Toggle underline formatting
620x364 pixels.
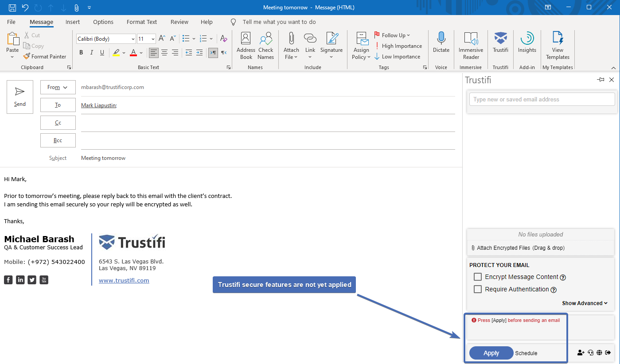102,53
